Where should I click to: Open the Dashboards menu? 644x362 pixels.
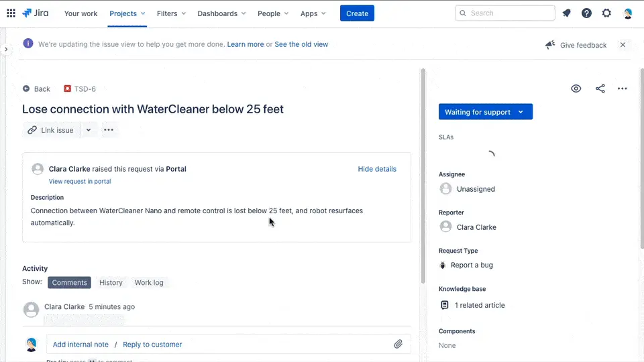pos(221,13)
